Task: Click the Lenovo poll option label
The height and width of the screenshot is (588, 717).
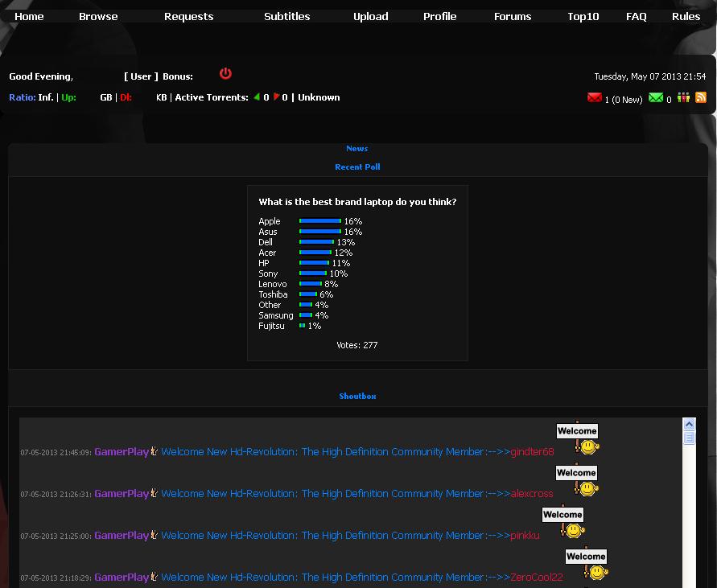Action: coord(273,284)
